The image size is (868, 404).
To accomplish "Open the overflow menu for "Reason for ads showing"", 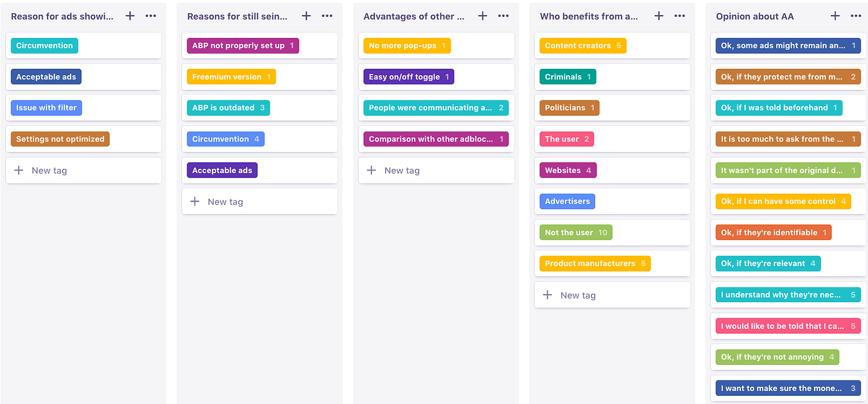I will (x=151, y=16).
